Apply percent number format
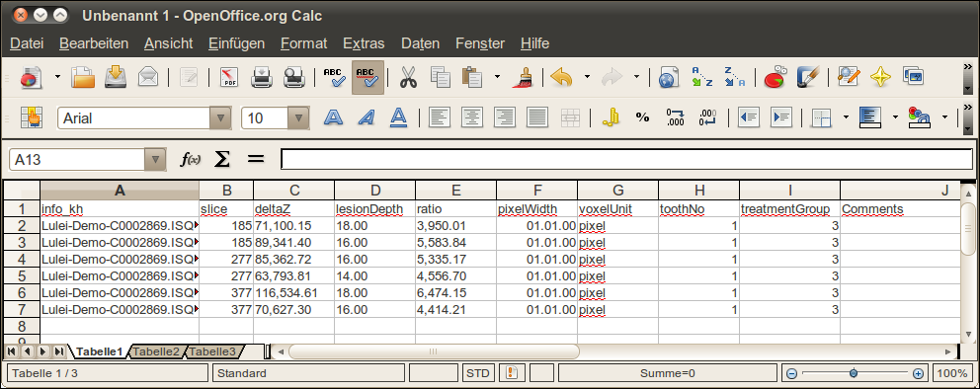Screen dimensions: 980x389 click(x=642, y=117)
